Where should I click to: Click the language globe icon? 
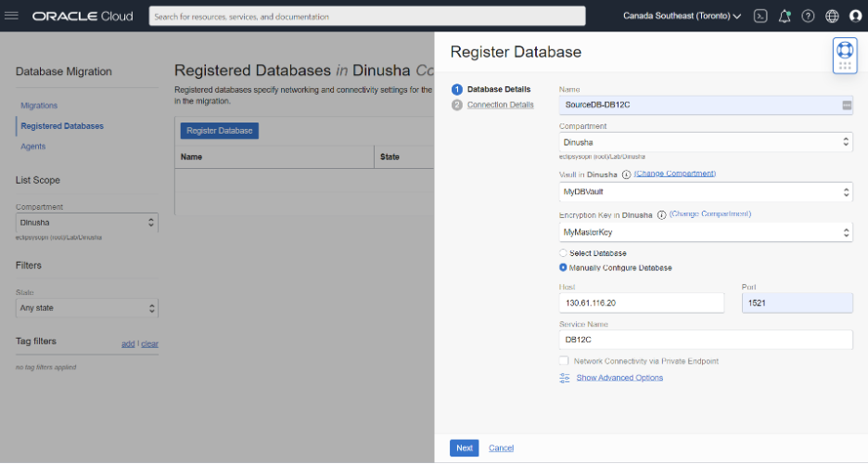point(832,16)
